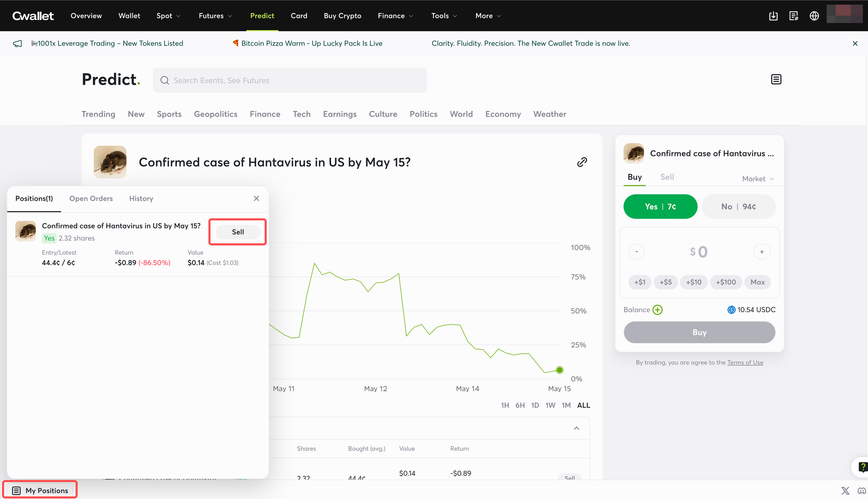The height and width of the screenshot is (499, 868).
Task: Focus the Search Events input field
Action: [290, 80]
